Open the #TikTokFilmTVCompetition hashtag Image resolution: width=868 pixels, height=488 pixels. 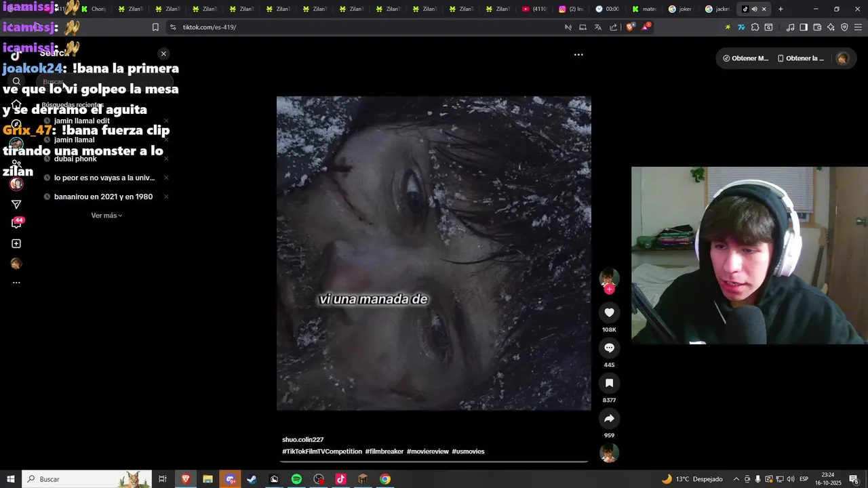[322, 451]
